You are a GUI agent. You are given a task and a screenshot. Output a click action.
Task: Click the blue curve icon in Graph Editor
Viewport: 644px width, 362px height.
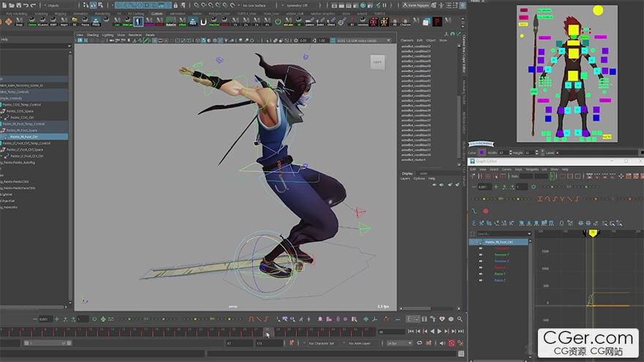[474, 211]
